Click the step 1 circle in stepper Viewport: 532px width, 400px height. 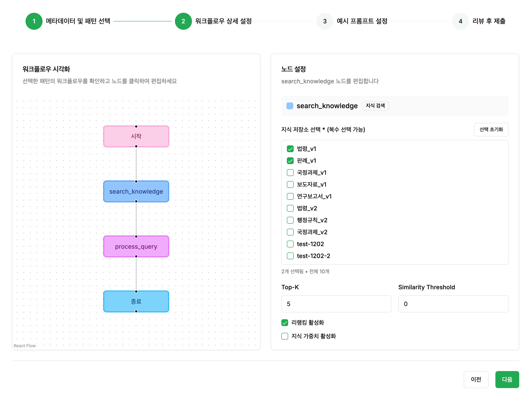(x=34, y=21)
